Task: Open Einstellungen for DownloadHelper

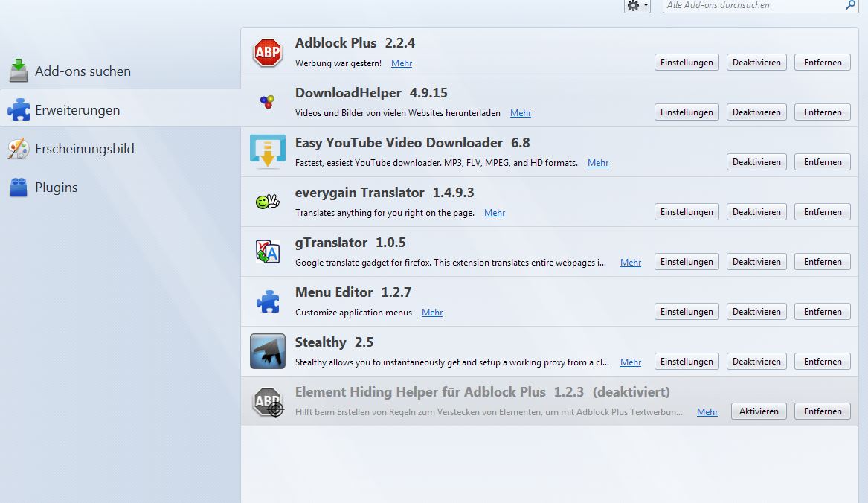Action: click(x=687, y=112)
